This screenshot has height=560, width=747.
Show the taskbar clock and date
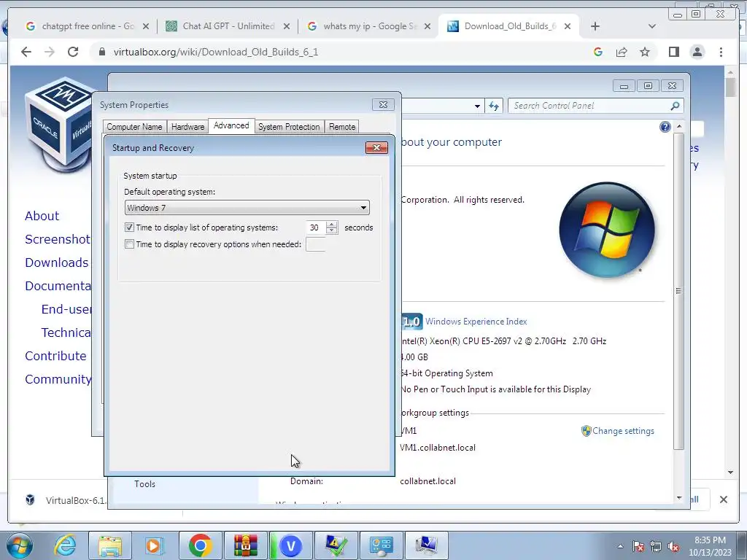[x=710, y=546]
